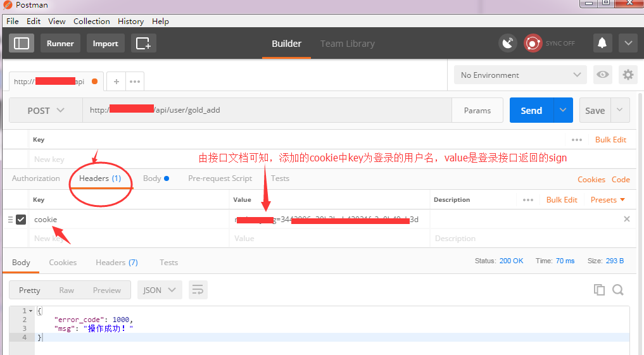The image size is (644, 355).
Task: Add a new request tab with plus
Action: pyautogui.click(x=117, y=81)
